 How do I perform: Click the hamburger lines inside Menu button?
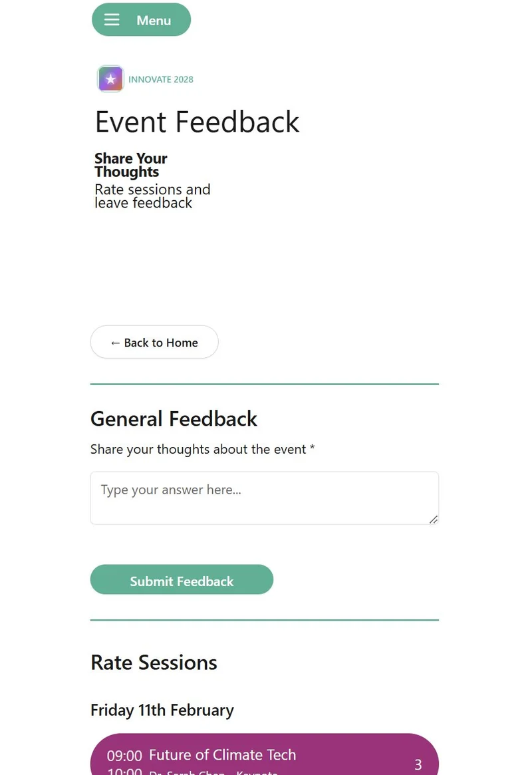point(112,19)
